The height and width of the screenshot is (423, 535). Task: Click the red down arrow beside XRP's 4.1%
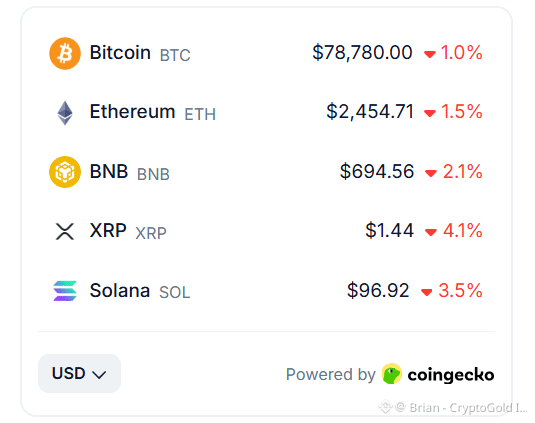click(x=431, y=232)
